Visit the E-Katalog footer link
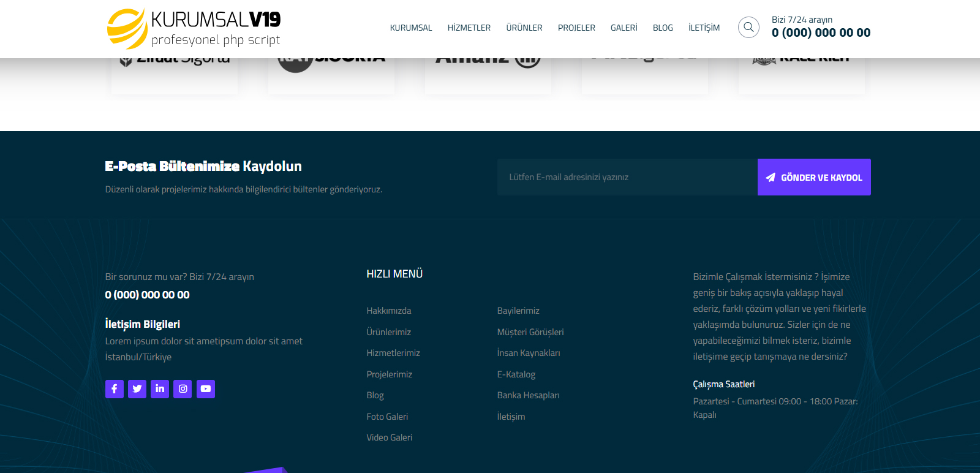Viewport: 980px width, 473px height. point(516,374)
